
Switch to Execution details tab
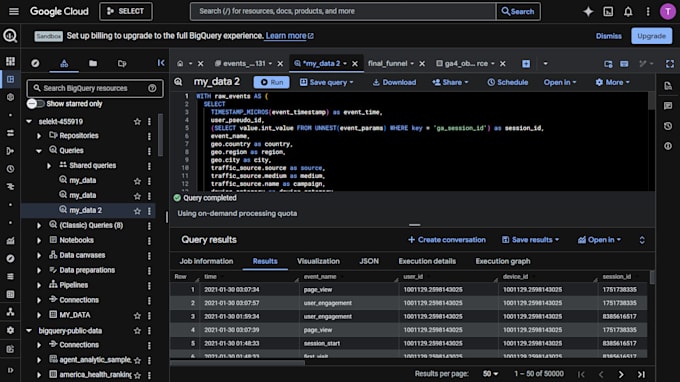427,261
